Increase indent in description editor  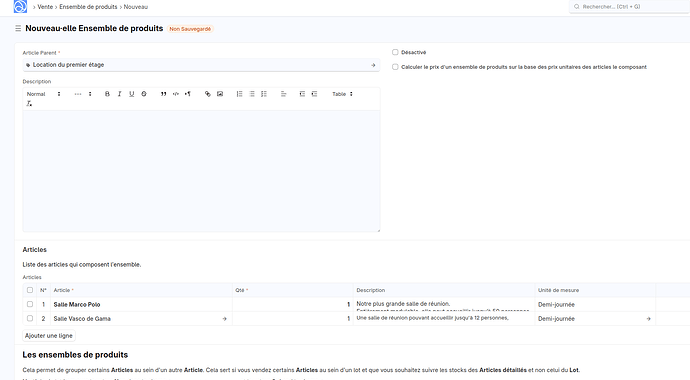pyautogui.click(x=314, y=94)
